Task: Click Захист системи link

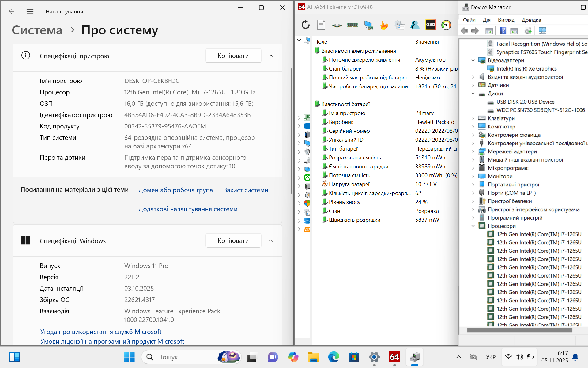Action: pos(246,190)
